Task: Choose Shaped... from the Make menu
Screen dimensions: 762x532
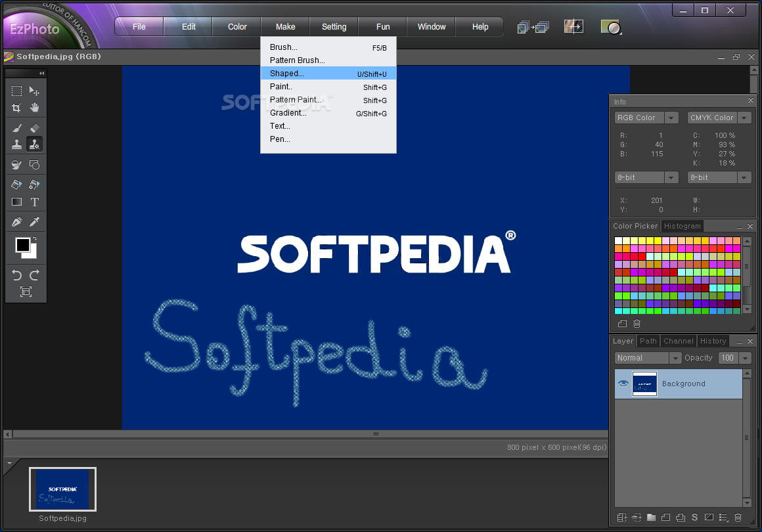Action: pyautogui.click(x=328, y=74)
